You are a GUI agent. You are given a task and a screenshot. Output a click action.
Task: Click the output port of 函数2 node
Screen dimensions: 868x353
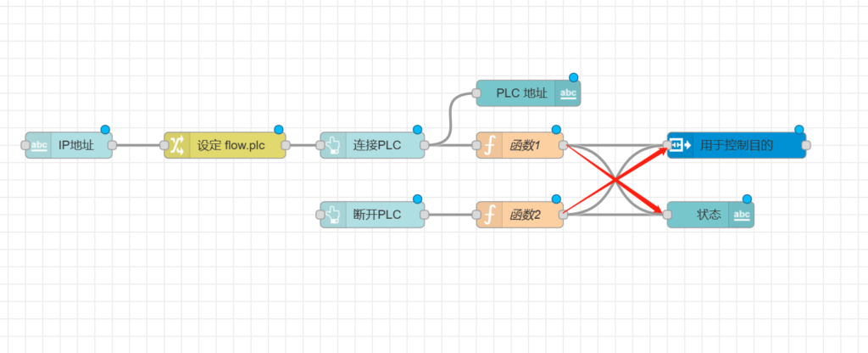[564, 215]
